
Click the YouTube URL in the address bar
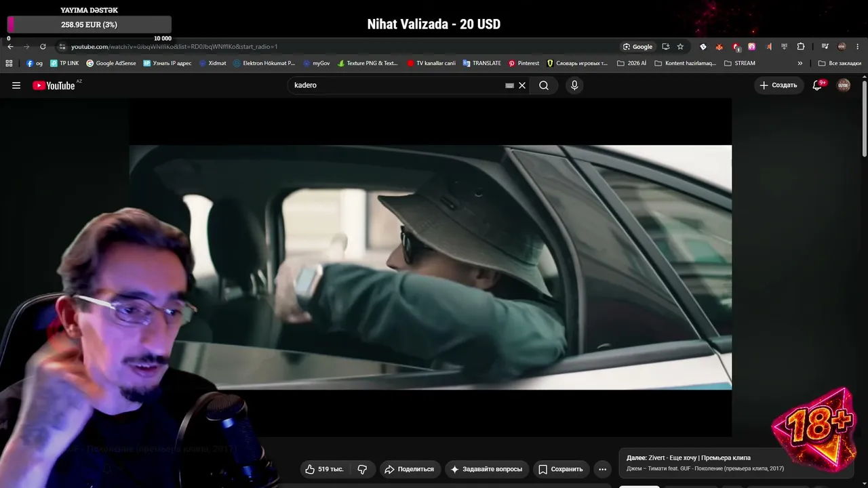coord(174,47)
